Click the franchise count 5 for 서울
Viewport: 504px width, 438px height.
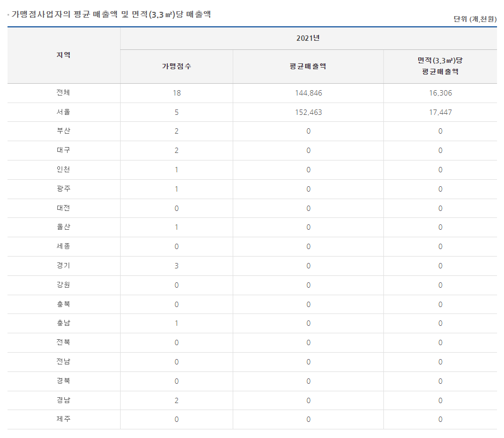point(176,112)
